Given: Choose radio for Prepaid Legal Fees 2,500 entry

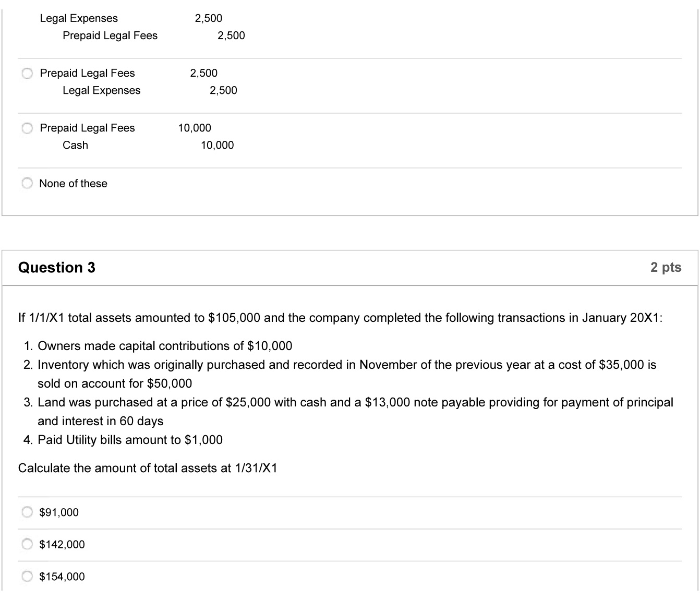Looking at the screenshot, I should tap(27, 73).
